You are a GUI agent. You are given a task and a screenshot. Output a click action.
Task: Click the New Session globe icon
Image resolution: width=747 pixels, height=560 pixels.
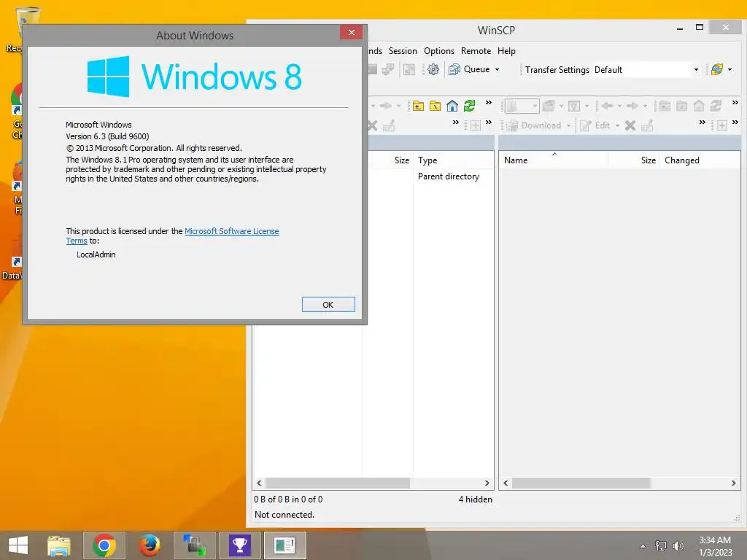(x=717, y=69)
